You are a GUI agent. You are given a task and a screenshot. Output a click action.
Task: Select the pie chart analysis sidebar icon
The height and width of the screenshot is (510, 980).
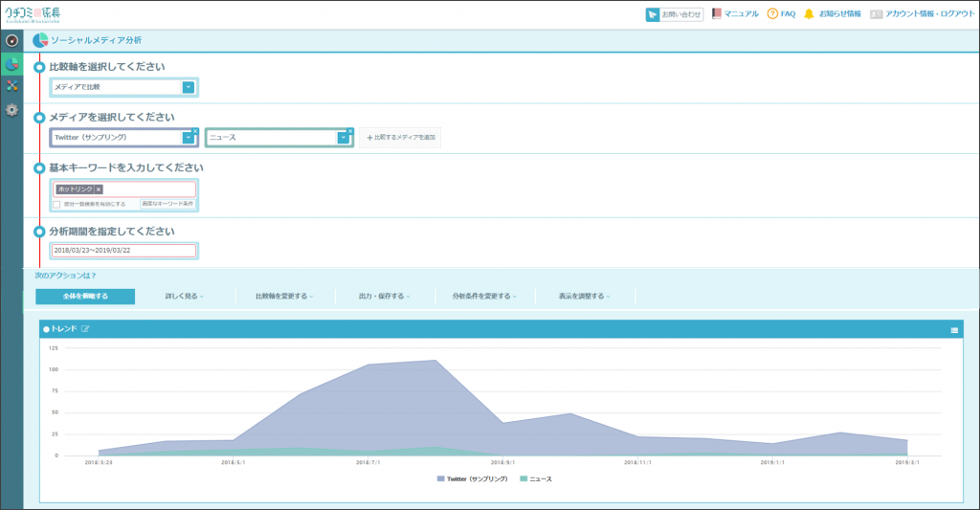point(11,64)
